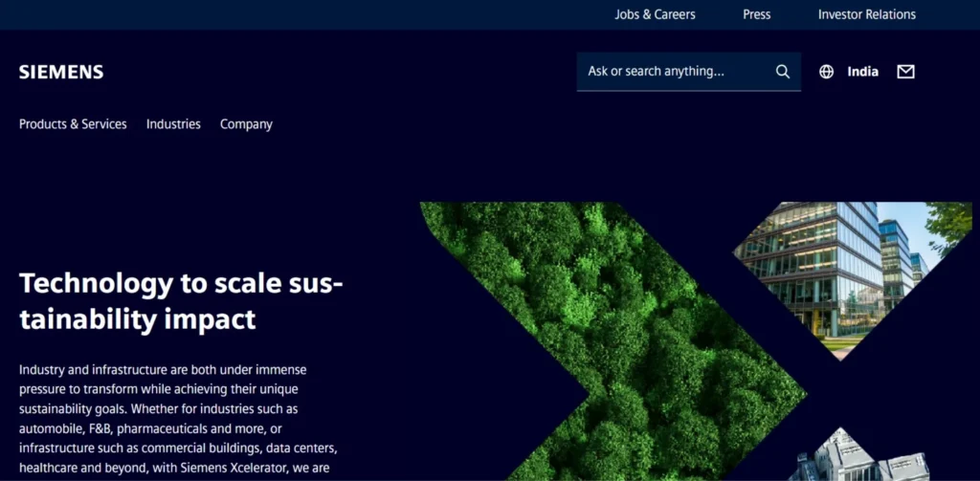Click the paragraph starting 'Industry and infrastructure'
Image resolution: width=980 pixels, height=481 pixels.
click(x=179, y=419)
